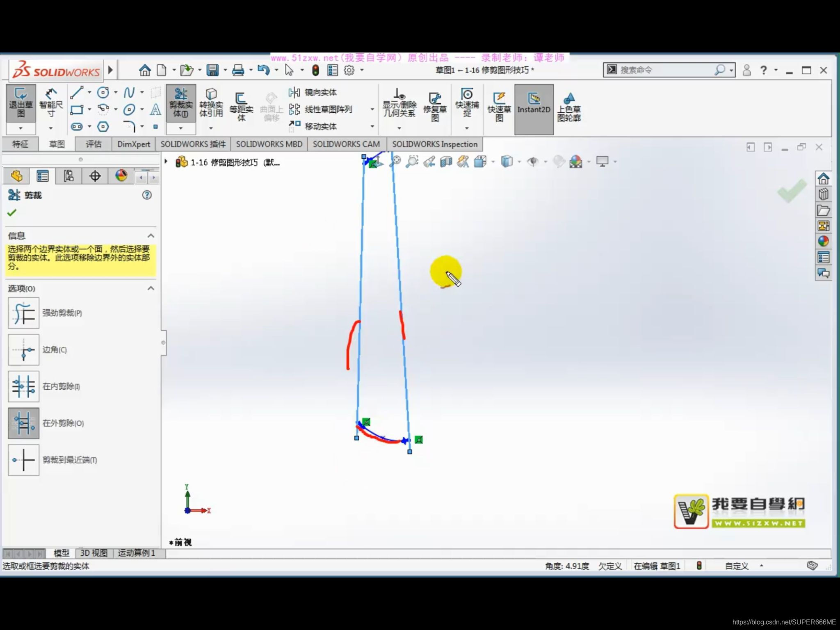Screen dimensions: 840x630
Task: Click the Smart Dimension tool
Action: tap(51, 103)
